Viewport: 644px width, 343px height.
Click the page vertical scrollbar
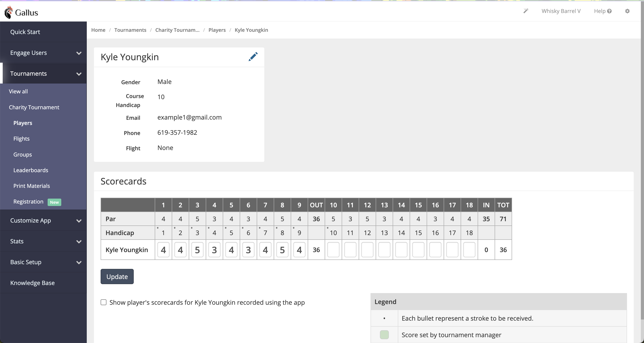click(642, 160)
